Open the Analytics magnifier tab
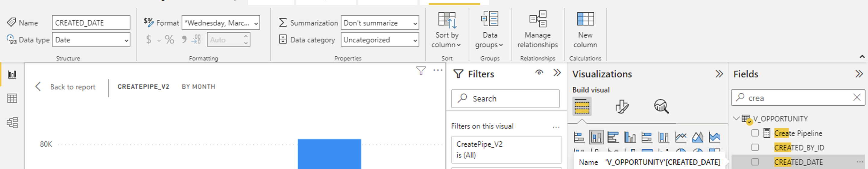This screenshot has width=868, height=169. click(661, 107)
